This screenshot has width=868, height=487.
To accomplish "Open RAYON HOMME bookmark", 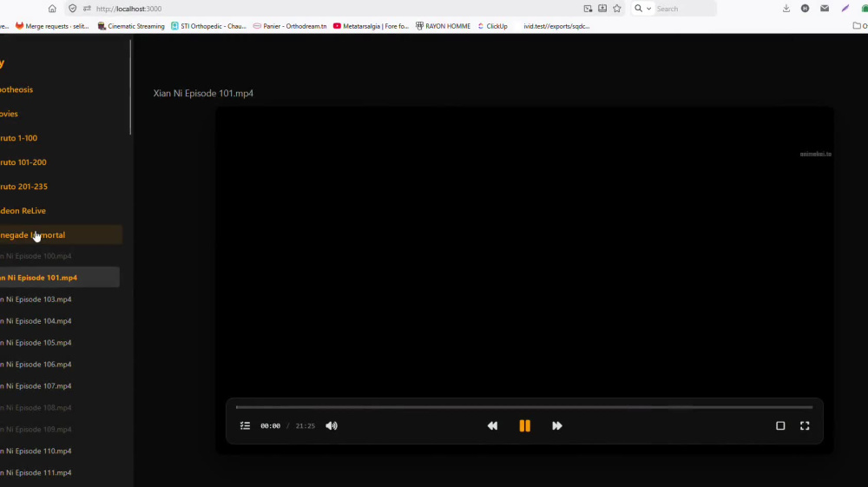I will coord(443,26).
